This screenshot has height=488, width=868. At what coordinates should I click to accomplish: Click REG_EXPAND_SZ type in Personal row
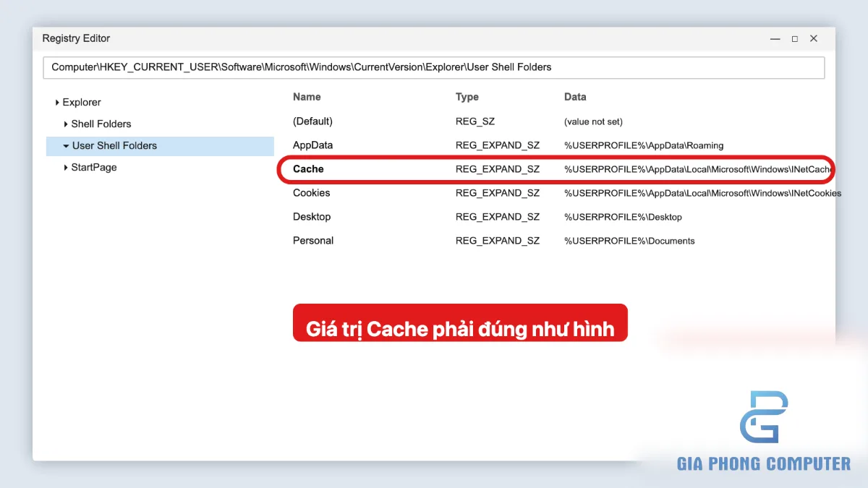(498, 241)
